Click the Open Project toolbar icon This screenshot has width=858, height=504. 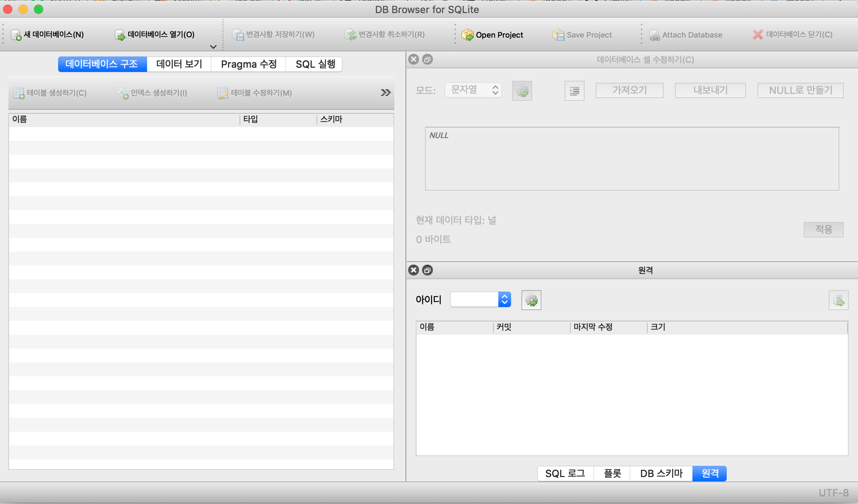(x=467, y=35)
